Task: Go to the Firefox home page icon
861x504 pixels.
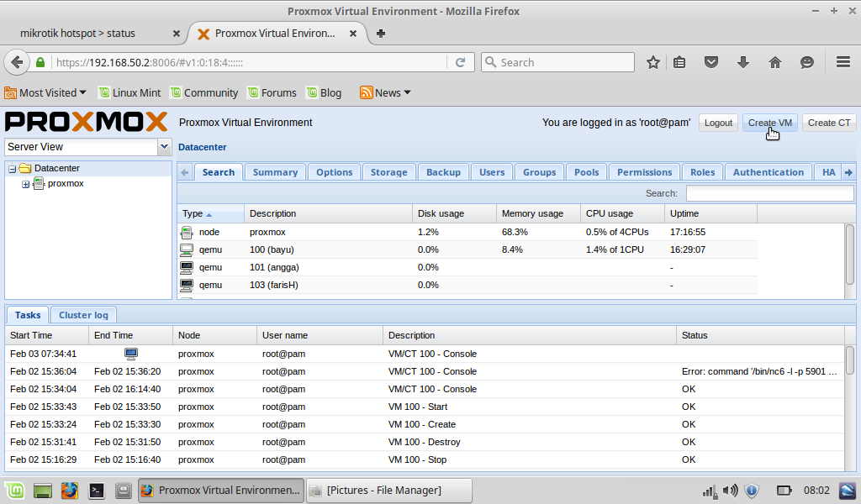Action: point(774,62)
